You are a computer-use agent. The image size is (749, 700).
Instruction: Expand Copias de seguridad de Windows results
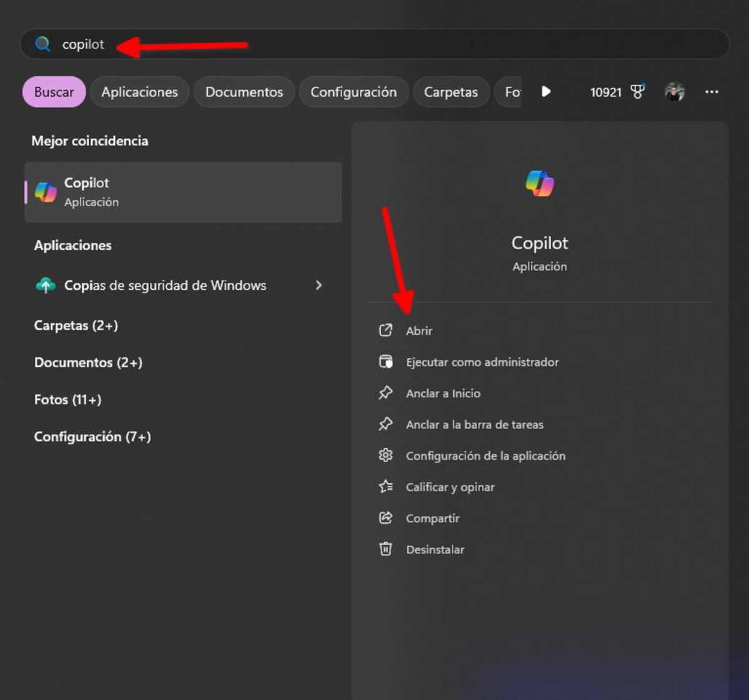coord(319,285)
